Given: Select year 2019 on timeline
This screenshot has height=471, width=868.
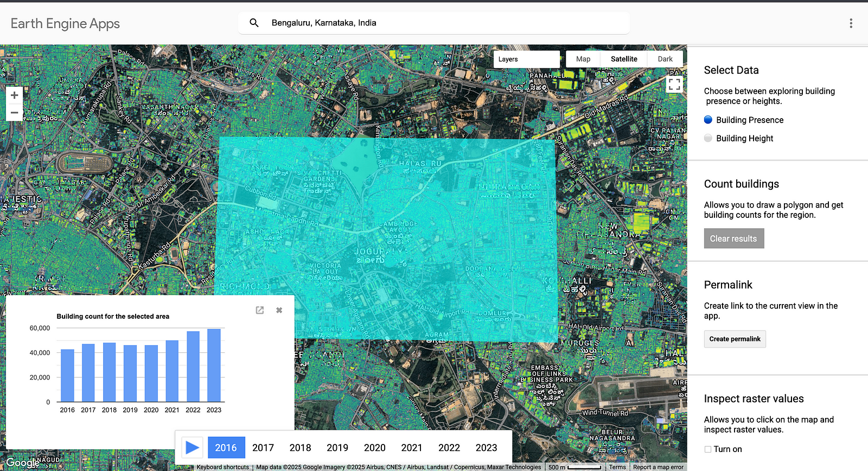Looking at the screenshot, I should point(337,448).
